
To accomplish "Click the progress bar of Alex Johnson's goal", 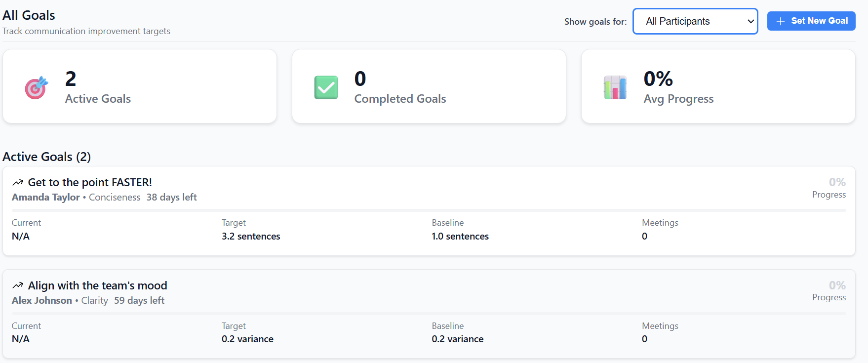I will (429, 314).
